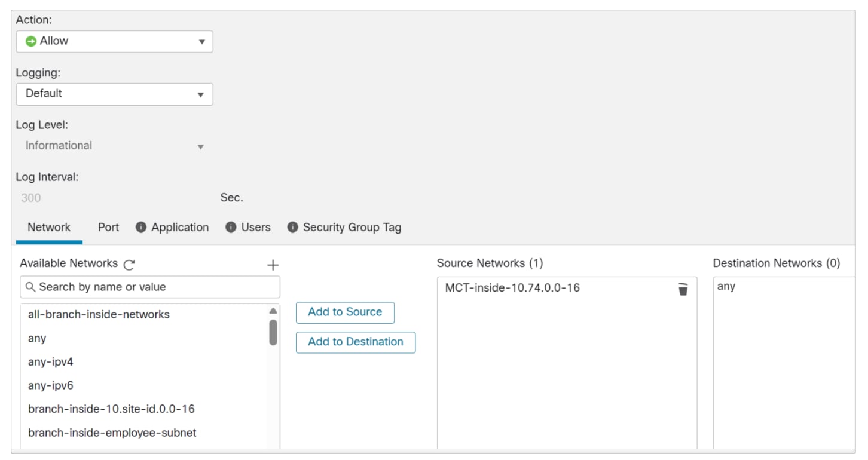Open the Action dropdown showing Allow
This screenshot has height=460, width=868.
click(114, 41)
